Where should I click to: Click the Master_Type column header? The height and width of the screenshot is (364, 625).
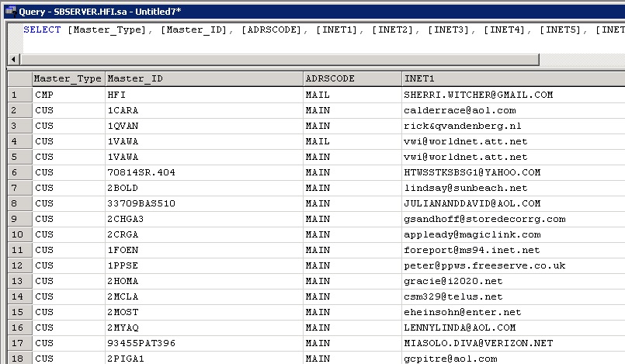click(x=68, y=78)
